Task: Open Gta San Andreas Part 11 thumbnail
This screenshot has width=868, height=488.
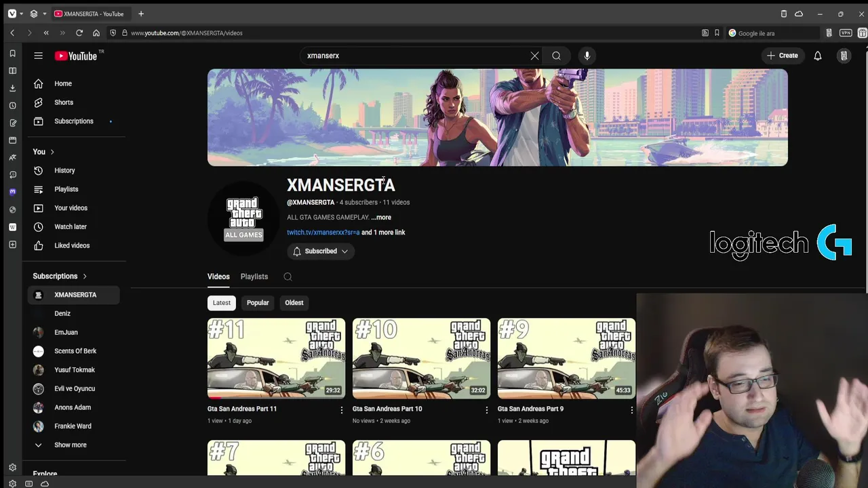Action: (276, 358)
